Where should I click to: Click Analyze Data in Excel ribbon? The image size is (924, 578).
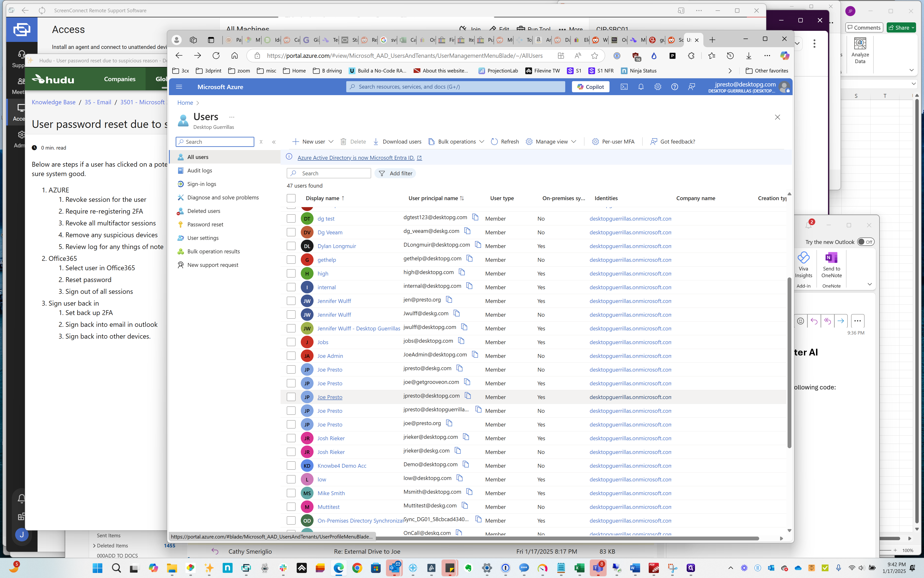click(860, 51)
